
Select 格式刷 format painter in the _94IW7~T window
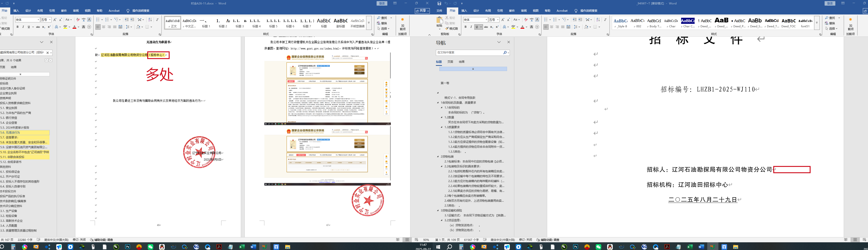[451, 29]
